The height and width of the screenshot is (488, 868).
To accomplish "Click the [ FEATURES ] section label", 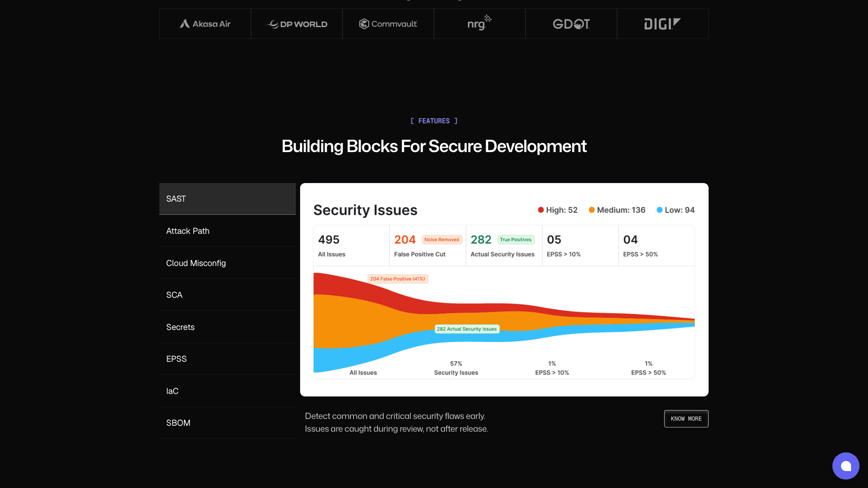I will tap(434, 121).
